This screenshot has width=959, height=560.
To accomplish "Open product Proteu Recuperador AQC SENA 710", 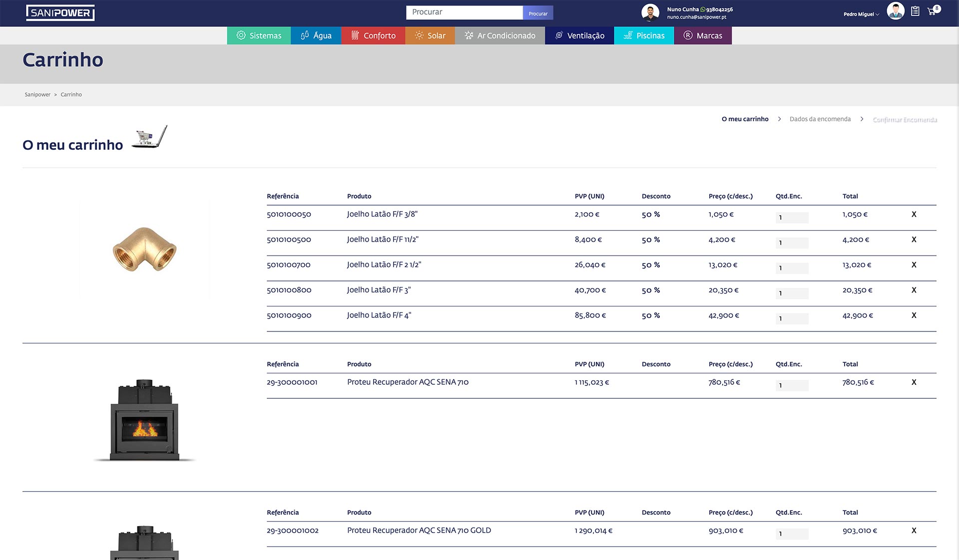I will (x=408, y=382).
